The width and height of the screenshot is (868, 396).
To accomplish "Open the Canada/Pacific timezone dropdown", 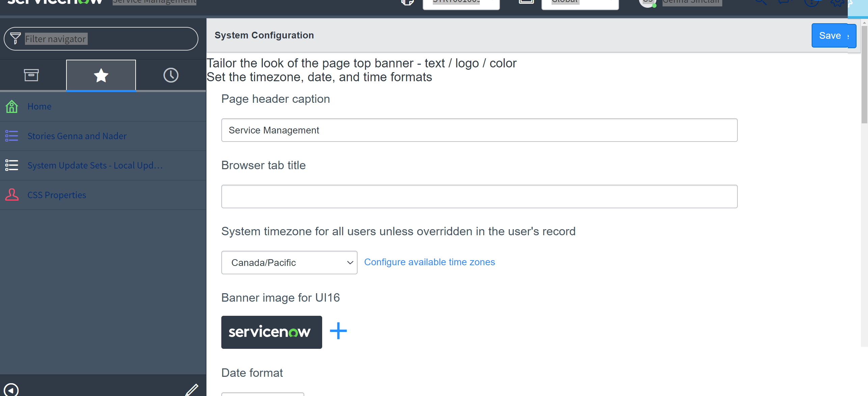I will point(289,263).
